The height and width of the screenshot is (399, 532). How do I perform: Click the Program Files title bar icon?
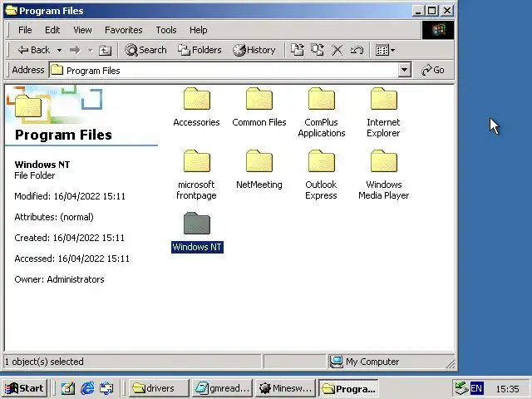click(x=11, y=11)
